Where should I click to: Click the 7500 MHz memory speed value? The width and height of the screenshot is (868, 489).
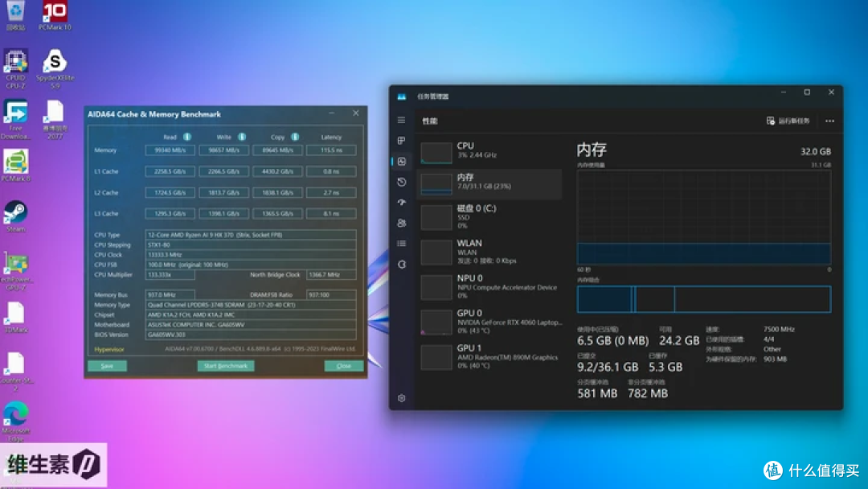coord(779,329)
